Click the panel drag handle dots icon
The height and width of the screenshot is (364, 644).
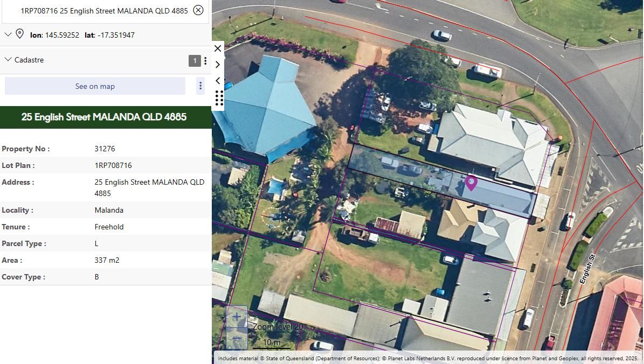(219, 98)
